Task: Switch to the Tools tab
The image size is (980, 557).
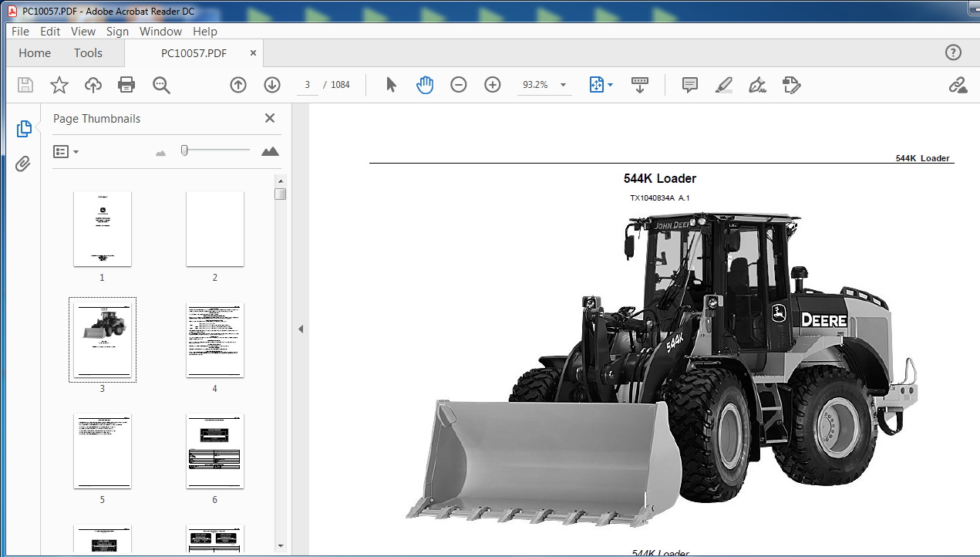Action: pos(88,53)
